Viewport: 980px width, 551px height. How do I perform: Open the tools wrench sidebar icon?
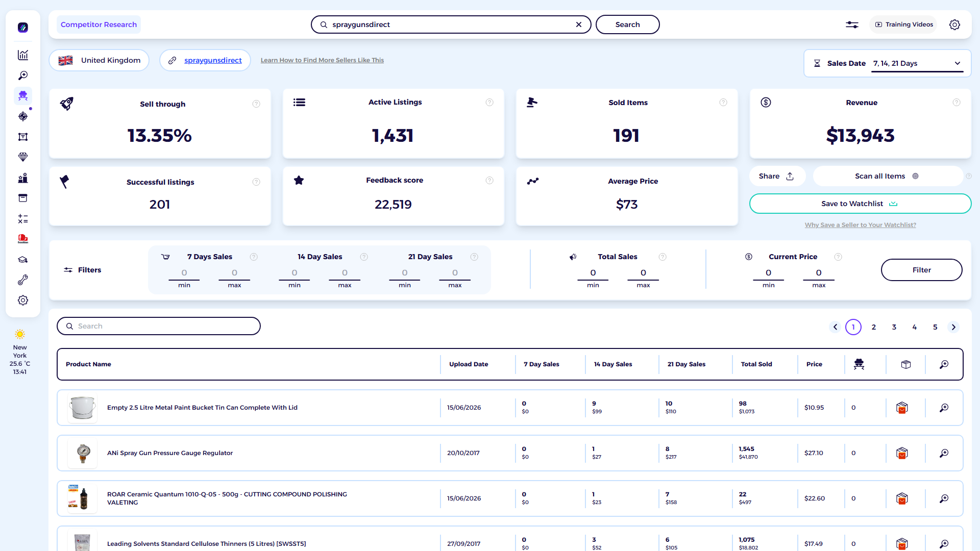click(23, 280)
